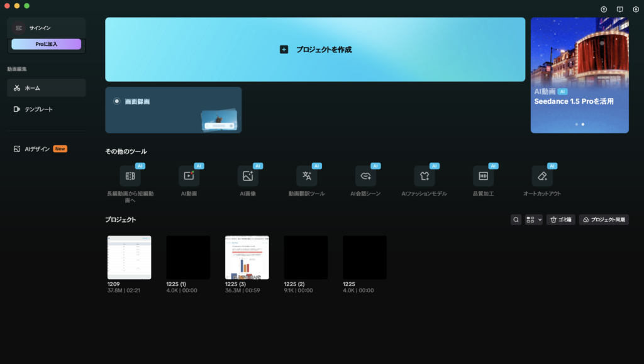Click the プロジェクトを作成 button

(315, 50)
